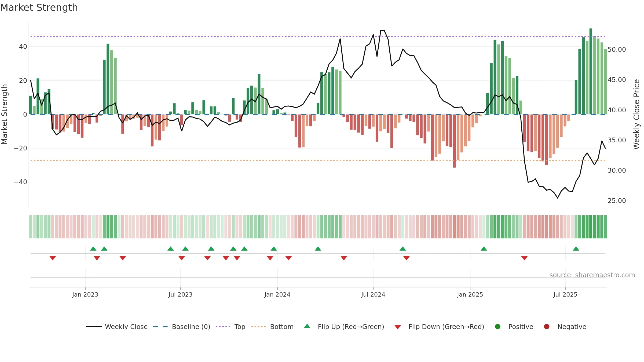Click the 25.00 price axis value
This screenshot has width=644, height=362.
[x=617, y=201]
